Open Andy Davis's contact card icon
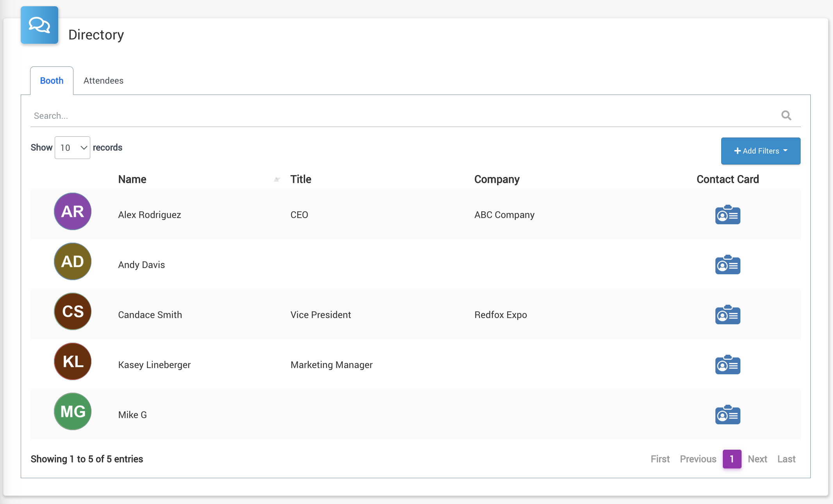The image size is (833, 504). coord(728,265)
